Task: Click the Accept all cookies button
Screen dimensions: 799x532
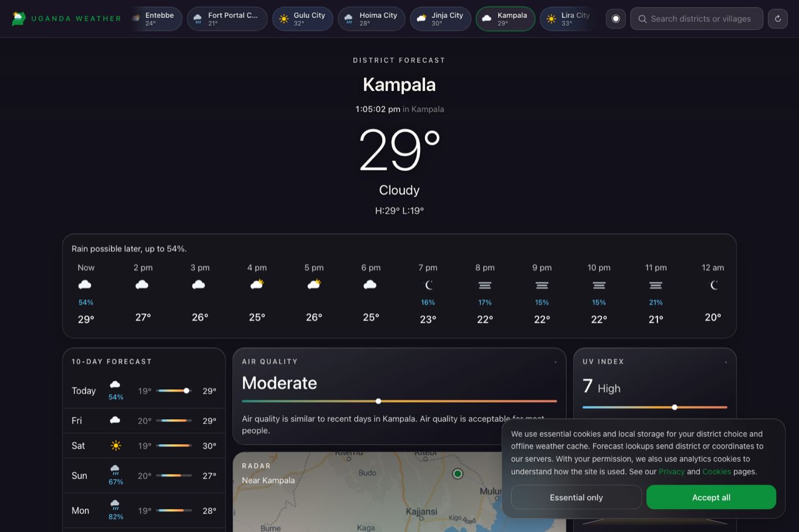Action: [711, 497]
